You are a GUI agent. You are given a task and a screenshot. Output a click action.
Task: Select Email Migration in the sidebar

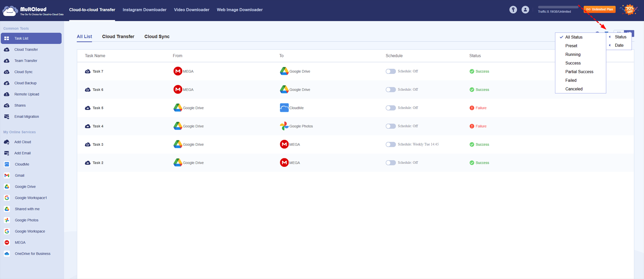click(x=26, y=117)
